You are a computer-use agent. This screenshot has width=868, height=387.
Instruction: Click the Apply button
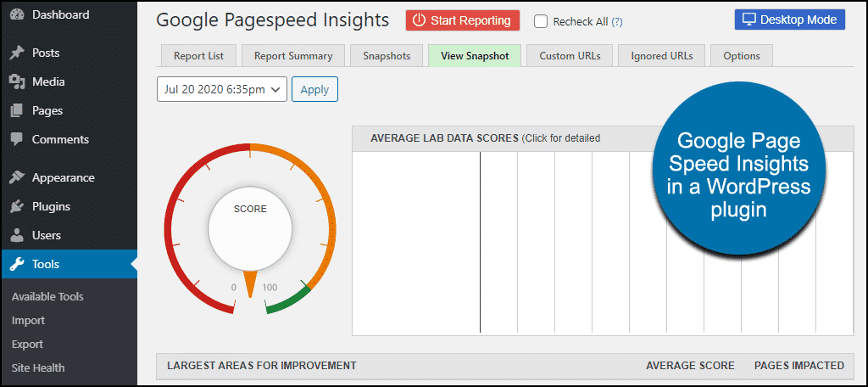coord(314,89)
